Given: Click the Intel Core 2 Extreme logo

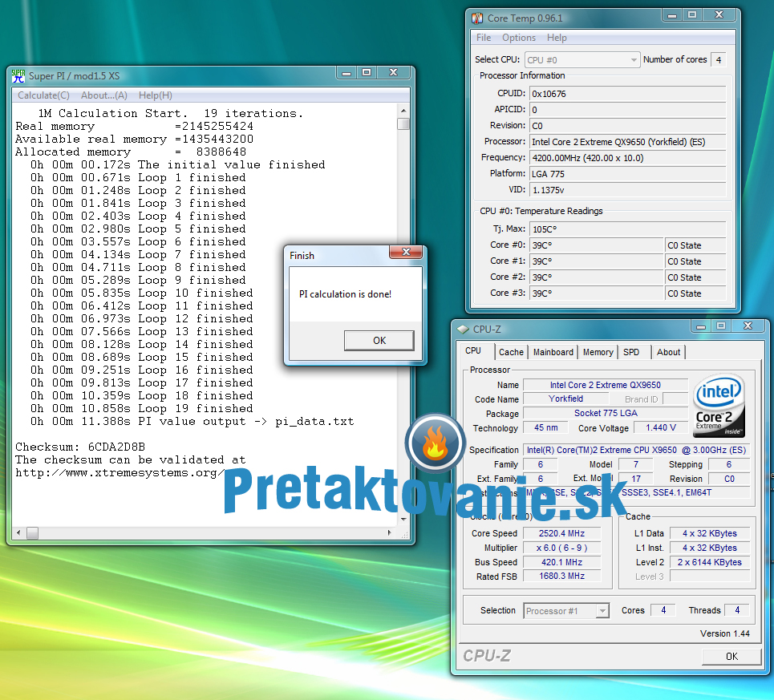Looking at the screenshot, I should click(719, 406).
